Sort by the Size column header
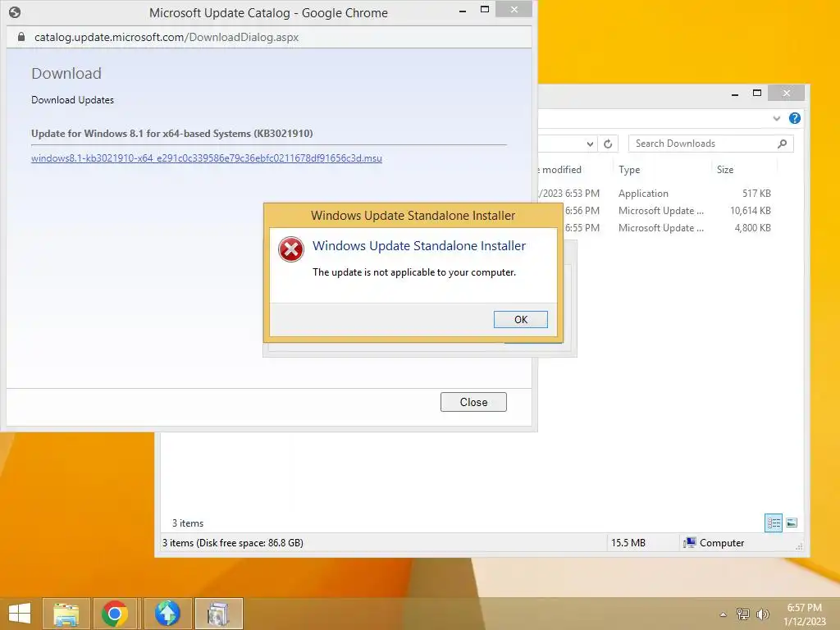 (725, 170)
